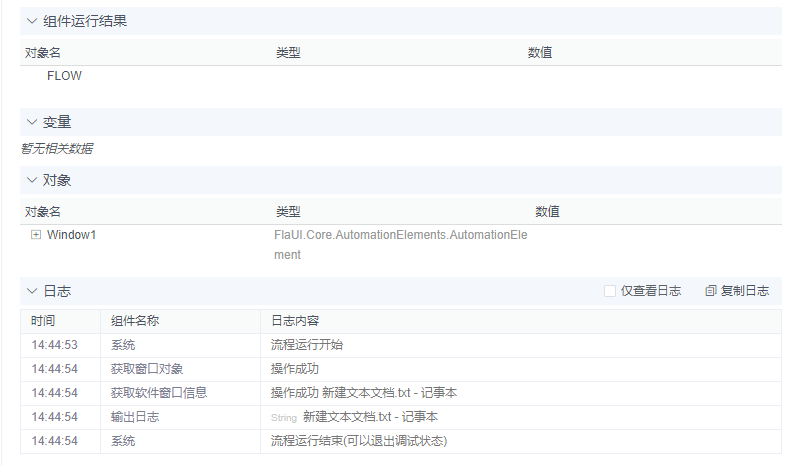Enable the 仅查看日志 checkbox
Image resolution: width=795 pixels, height=466 pixels.
pos(610,291)
